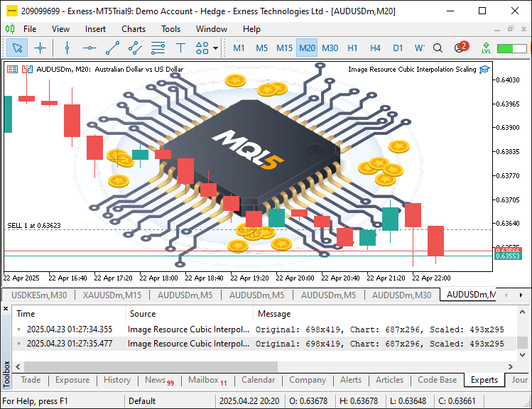Switch to M5 timeframe
The image size is (532, 409).
point(261,48)
